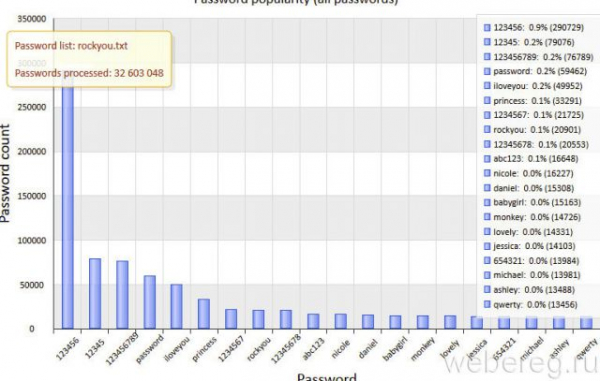Click legend entry 'babygirl: 0.0% (15163)'
This screenshot has width=600, height=381.
(x=532, y=202)
